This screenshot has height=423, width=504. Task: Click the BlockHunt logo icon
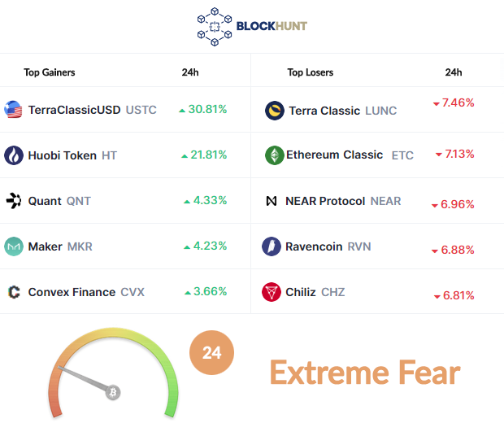click(x=215, y=27)
